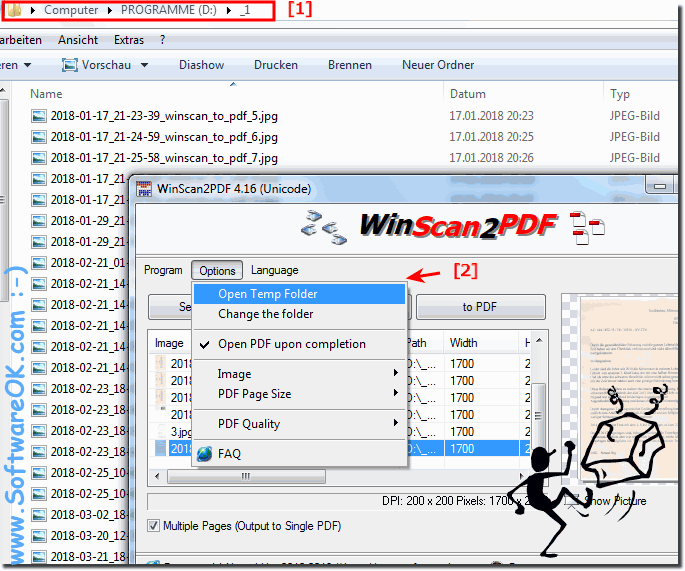Click the horizontal scrollbar left arrow
The image size is (685, 571).
click(x=157, y=476)
